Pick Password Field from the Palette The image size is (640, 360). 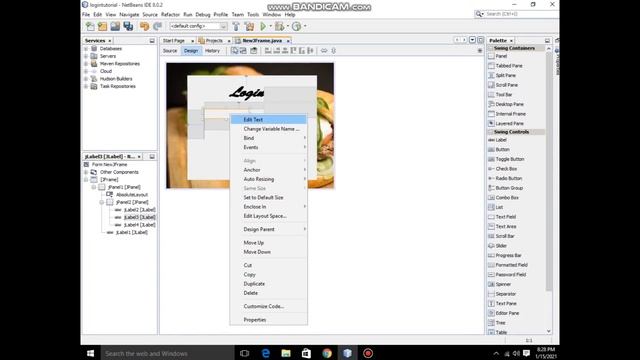tap(507, 275)
